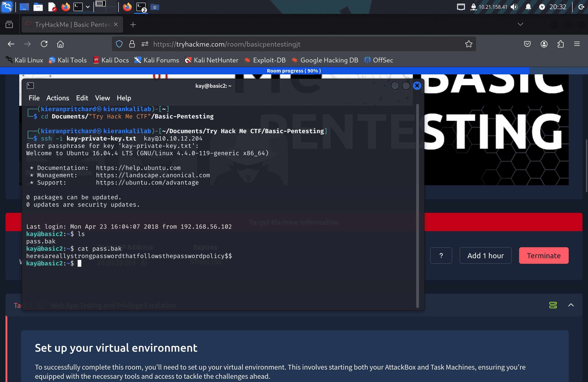
Task: Switch to the running Firefox window button
Action: 127,7
